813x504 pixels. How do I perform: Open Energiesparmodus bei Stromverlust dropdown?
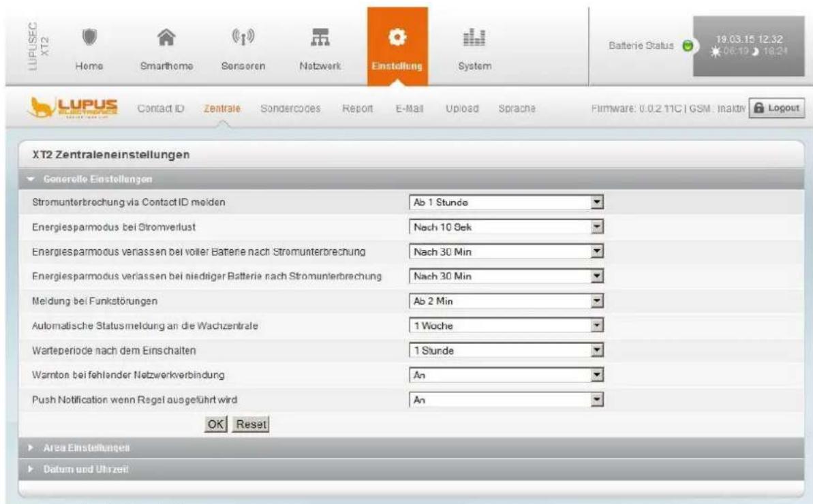point(506,227)
